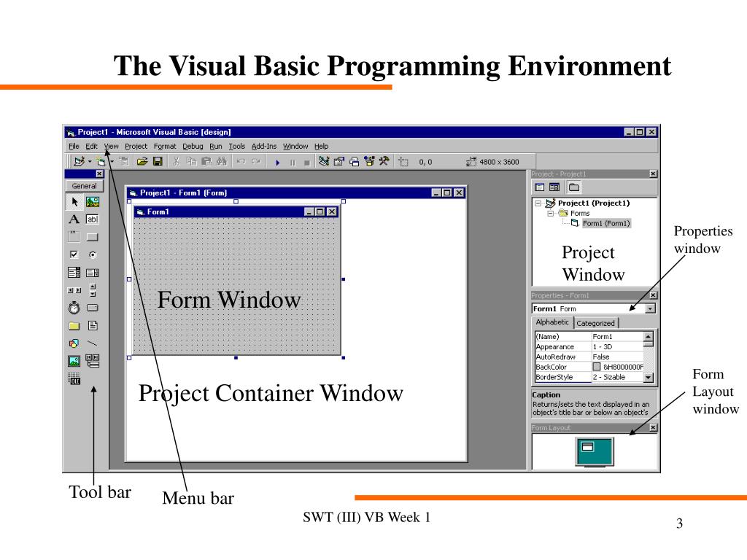Screen dimensions: 747x560
Task: Select the ComboBox control in the toolbox
Action: point(74,273)
